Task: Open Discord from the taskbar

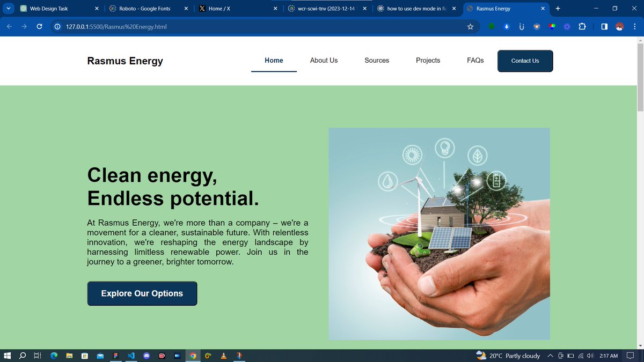Action: click(x=147, y=356)
